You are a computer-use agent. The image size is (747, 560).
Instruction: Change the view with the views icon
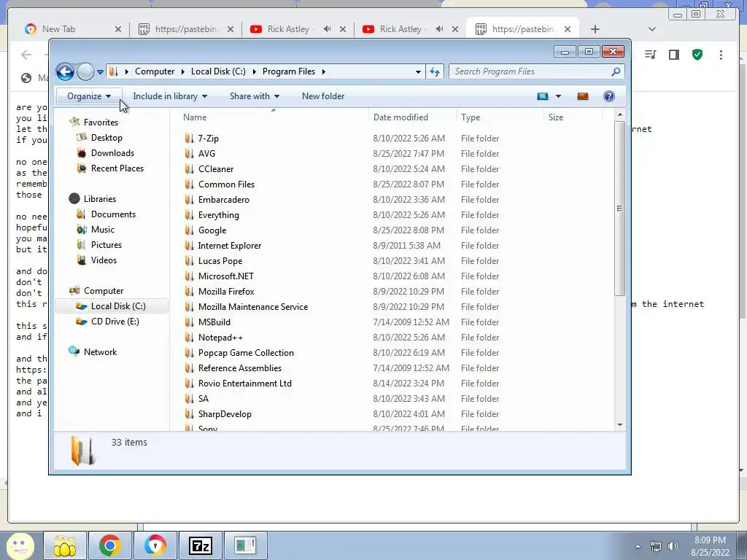click(543, 97)
